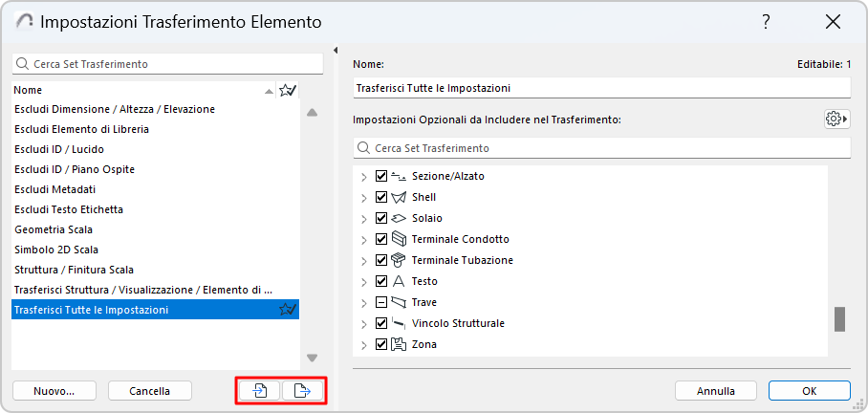
Task: Click the import transfer set icon button
Action: [x=259, y=390]
